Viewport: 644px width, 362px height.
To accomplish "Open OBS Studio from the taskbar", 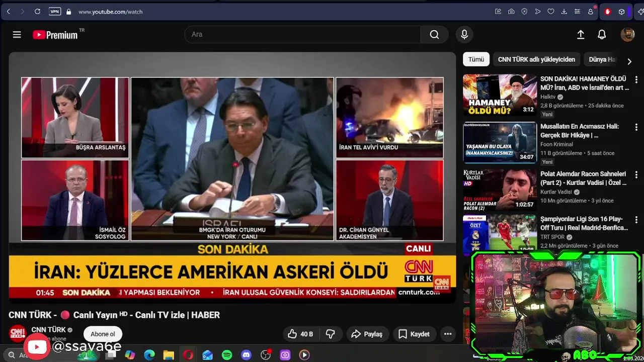I will coord(266,355).
